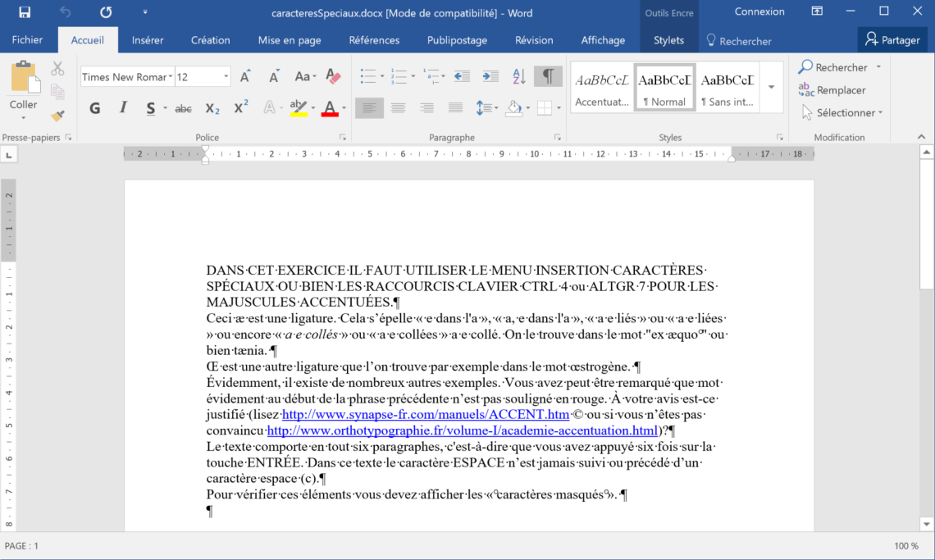The image size is (935, 560).
Task: Switch to the Création tab
Action: 211,40
